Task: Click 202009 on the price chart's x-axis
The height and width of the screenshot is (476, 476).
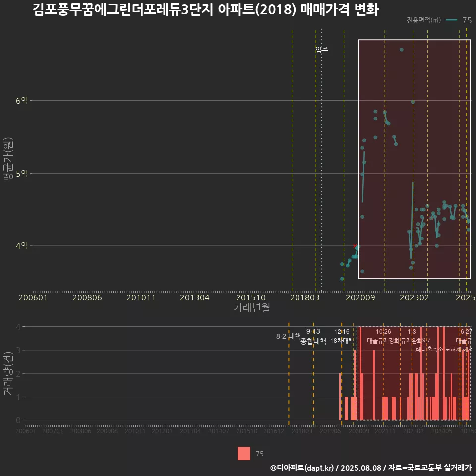Action: [x=360, y=297]
